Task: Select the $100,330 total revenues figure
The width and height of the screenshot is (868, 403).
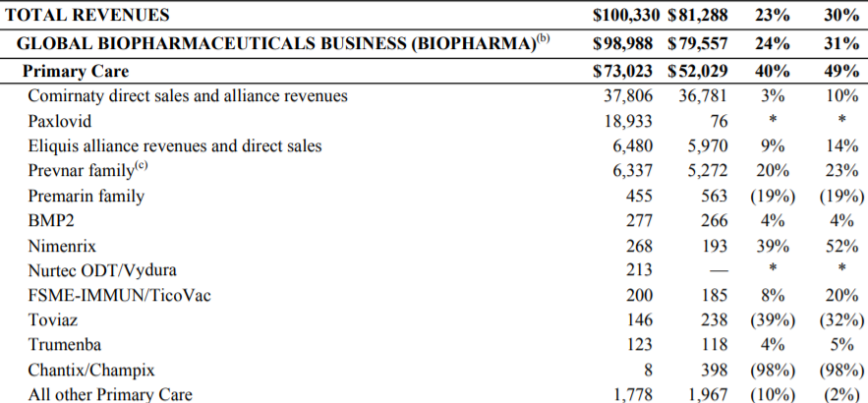Action: click(x=626, y=15)
